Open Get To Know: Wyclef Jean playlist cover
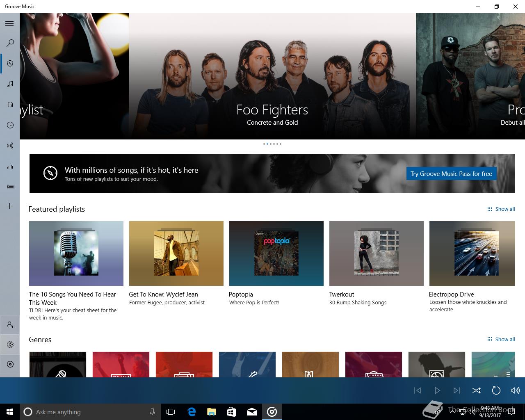Image resolution: width=525 pixels, height=420 pixels. pyautogui.click(x=176, y=253)
